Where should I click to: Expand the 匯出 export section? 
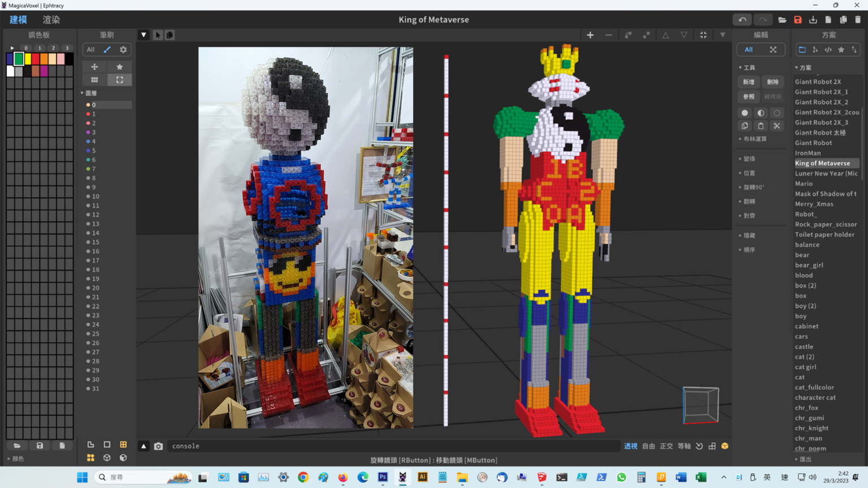803,459
